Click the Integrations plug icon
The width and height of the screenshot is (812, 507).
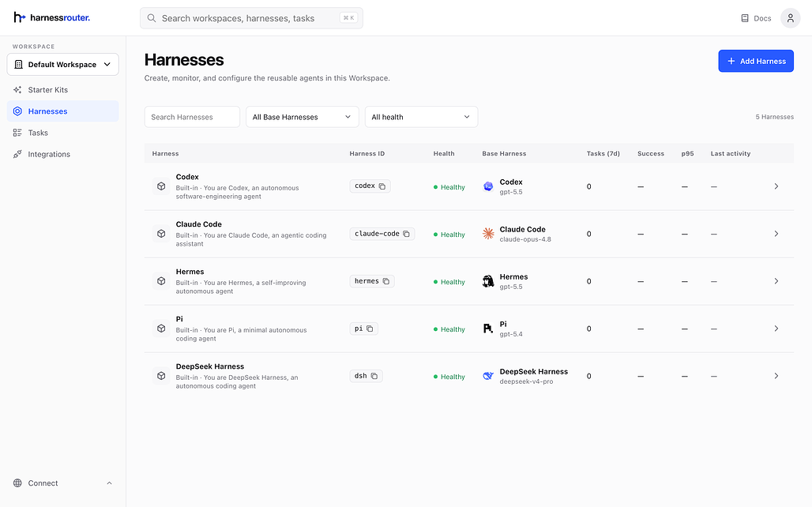[17, 154]
